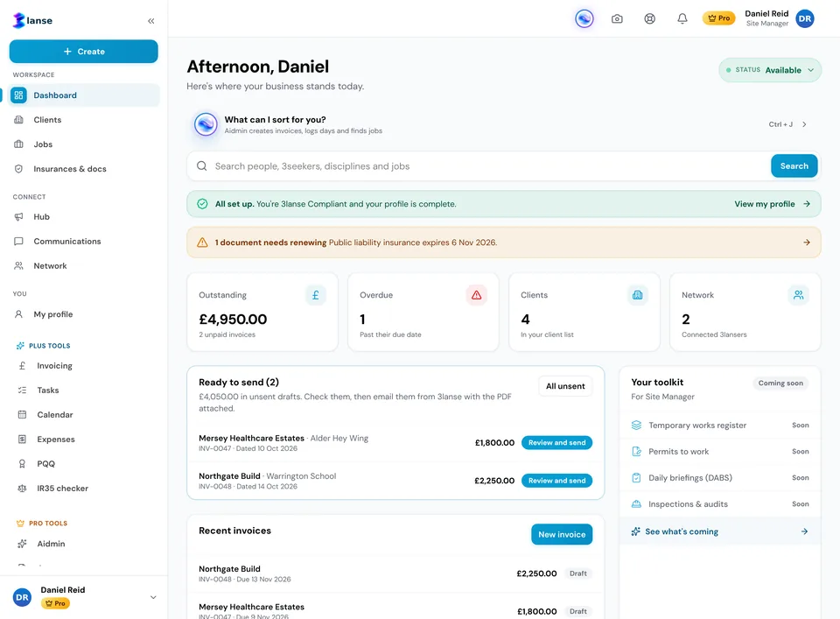The height and width of the screenshot is (619, 840).
Task: Click the Aidmin orb beside What can I sort
Action: (206, 124)
